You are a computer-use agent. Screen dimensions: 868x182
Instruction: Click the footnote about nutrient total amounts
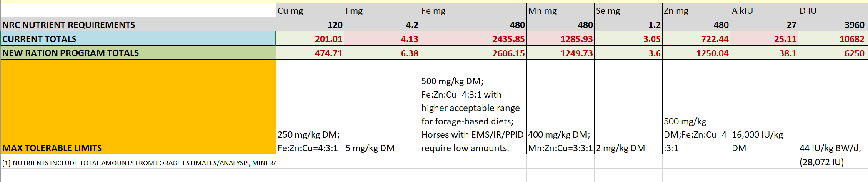point(138,163)
